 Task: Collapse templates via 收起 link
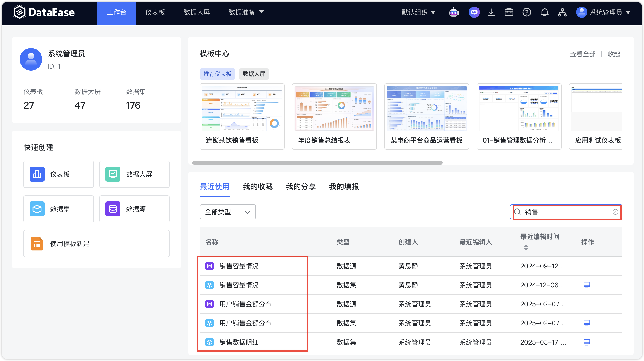click(x=614, y=54)
